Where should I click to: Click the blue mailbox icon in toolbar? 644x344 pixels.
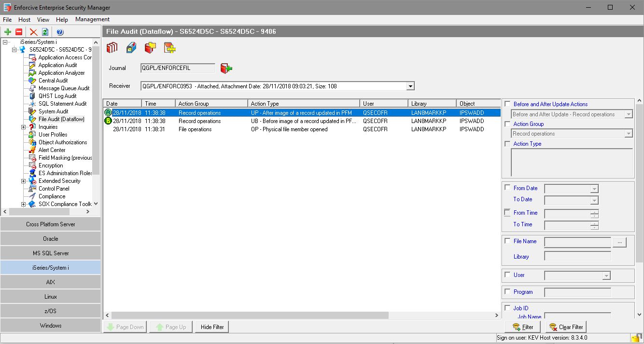click(x=131, y=48)
